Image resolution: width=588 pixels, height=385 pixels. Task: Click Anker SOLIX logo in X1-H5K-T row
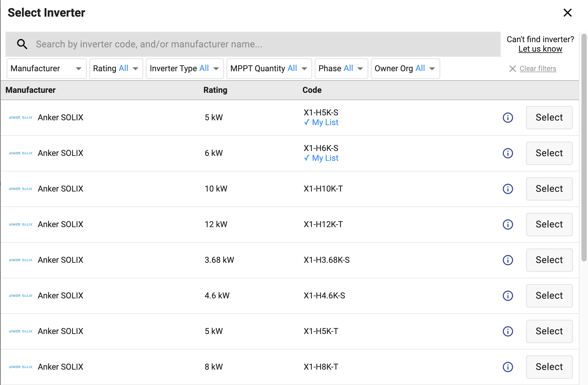21,331
